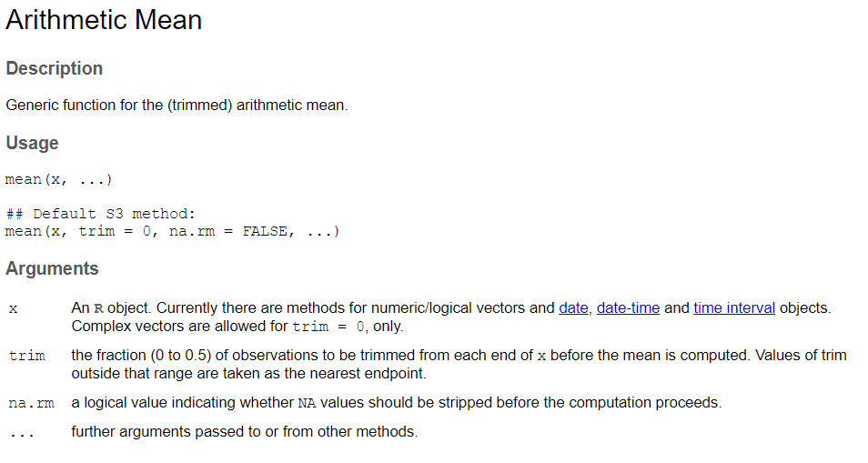The image size is (868, 463).
Task: Click the inline "trim = 0" code in x description
Action: coord(328,327)
